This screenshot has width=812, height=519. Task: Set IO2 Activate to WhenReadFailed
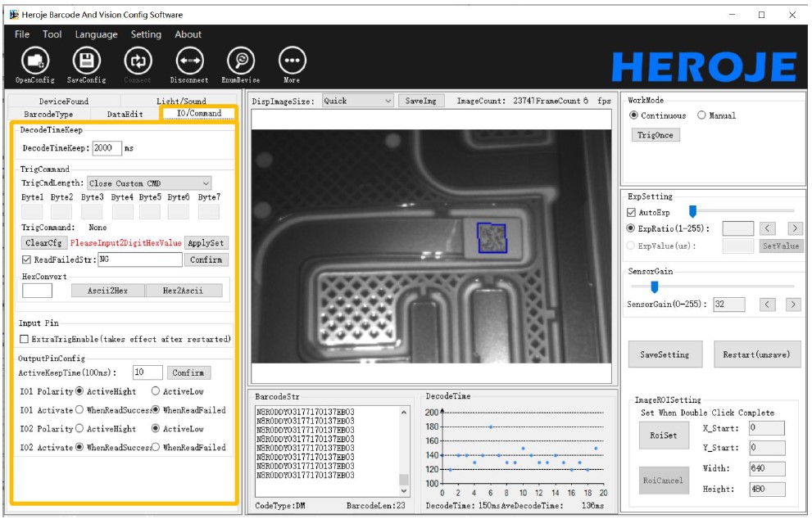click(156, 447)
